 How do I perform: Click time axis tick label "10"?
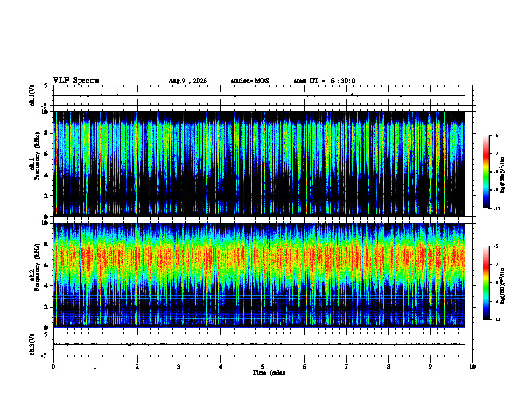472,367
